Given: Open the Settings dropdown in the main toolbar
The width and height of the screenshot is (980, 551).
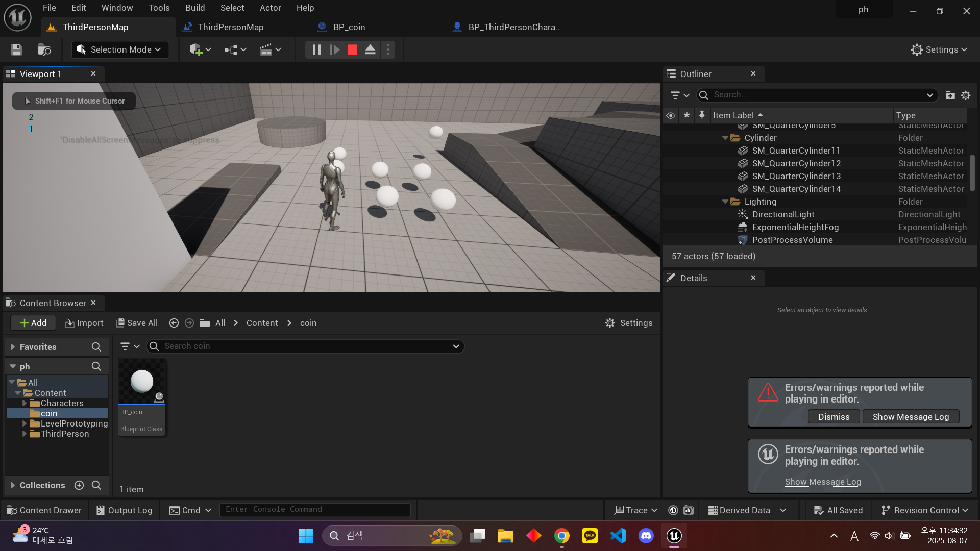Looking at the screenshot, I should [x=939, y=49].
